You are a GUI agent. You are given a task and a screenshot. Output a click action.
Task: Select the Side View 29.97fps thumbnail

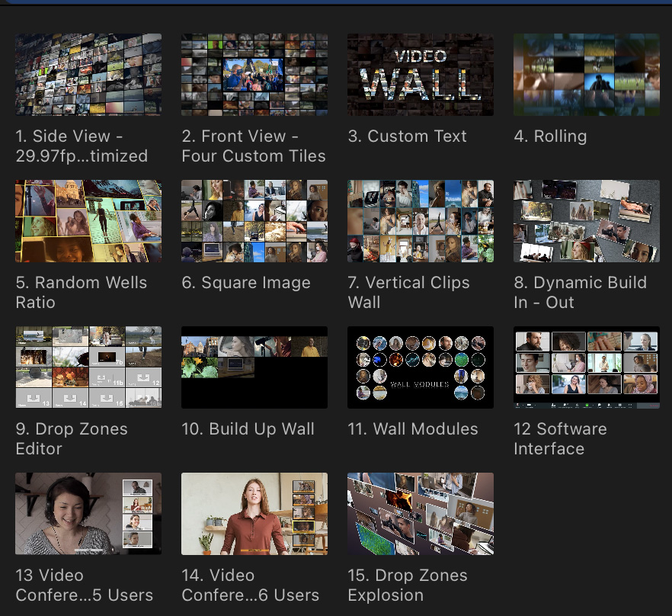click(x=88, y=75)
